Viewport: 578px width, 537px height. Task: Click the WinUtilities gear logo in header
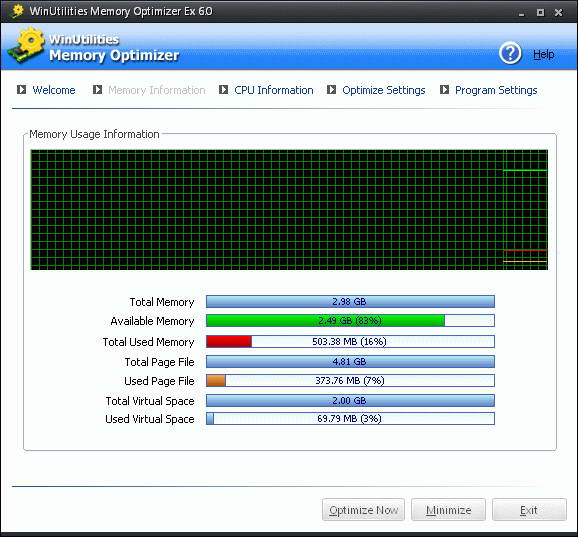(x=27, y=45)
